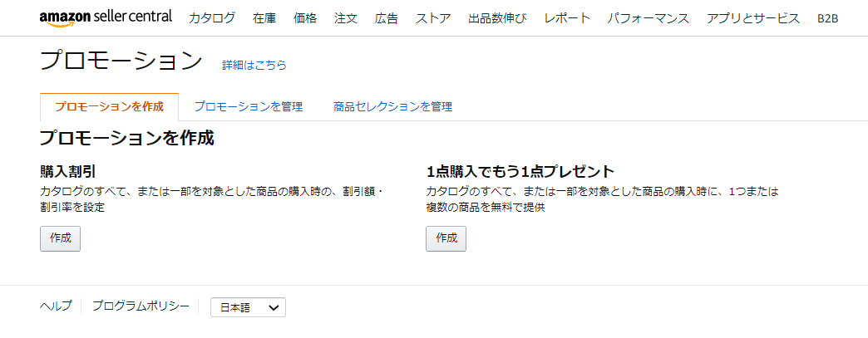Viewport: 868px width, 338px height.
Task: Open the レポート menu
Action: click(567, 18)
